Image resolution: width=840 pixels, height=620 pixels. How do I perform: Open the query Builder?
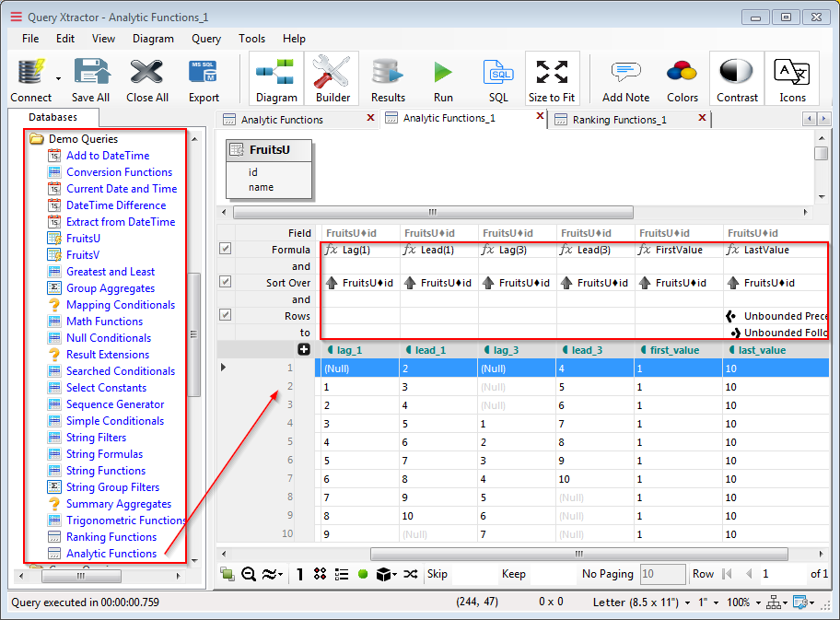coord(333,77)
